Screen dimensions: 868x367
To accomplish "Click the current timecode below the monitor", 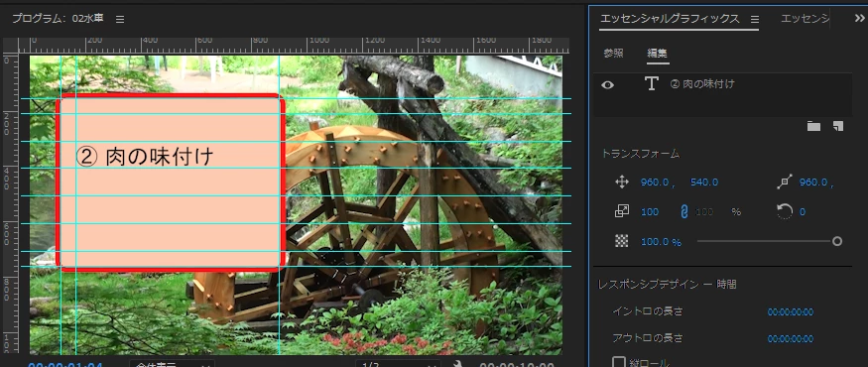I will pyautogui.click(x=65, y=365).
